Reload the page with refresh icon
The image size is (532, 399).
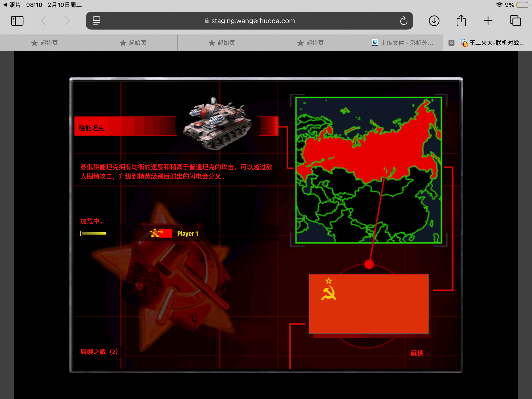click(404, 21)
